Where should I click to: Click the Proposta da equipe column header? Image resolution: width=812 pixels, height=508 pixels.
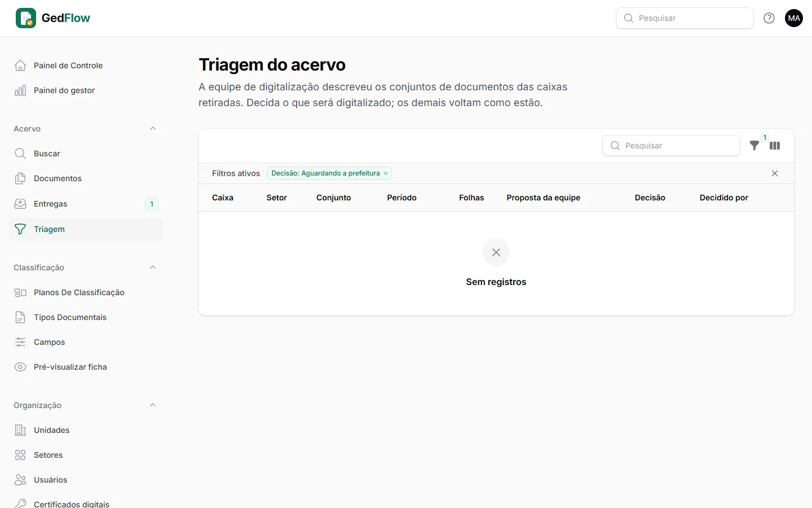pos(544,198)
